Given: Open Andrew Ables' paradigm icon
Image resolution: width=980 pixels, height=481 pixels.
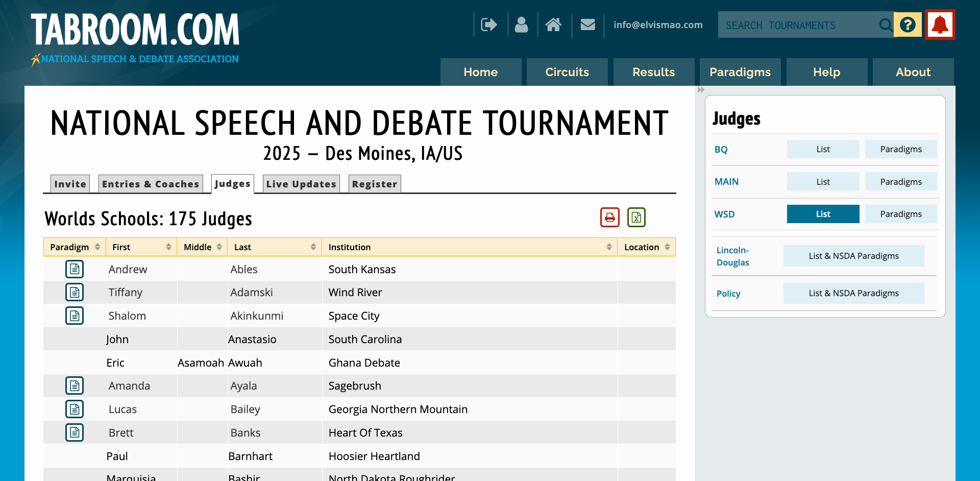Looking at the screenshot, I should (x=75, y=269).
